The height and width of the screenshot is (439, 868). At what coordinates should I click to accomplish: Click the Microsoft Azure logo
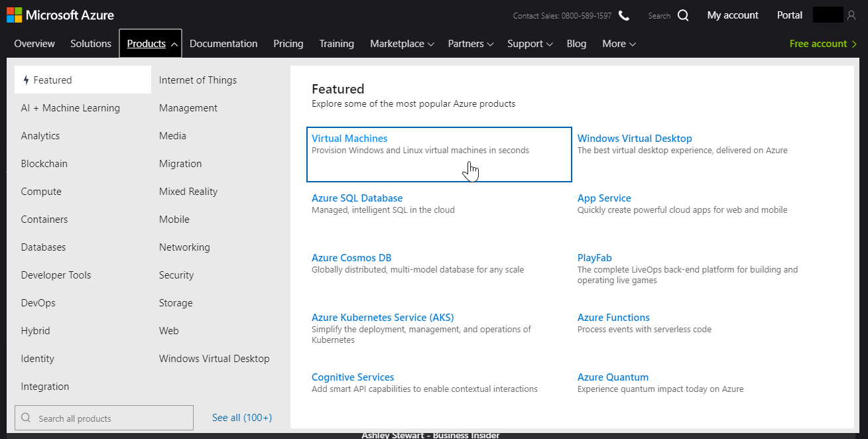point(60,15)
